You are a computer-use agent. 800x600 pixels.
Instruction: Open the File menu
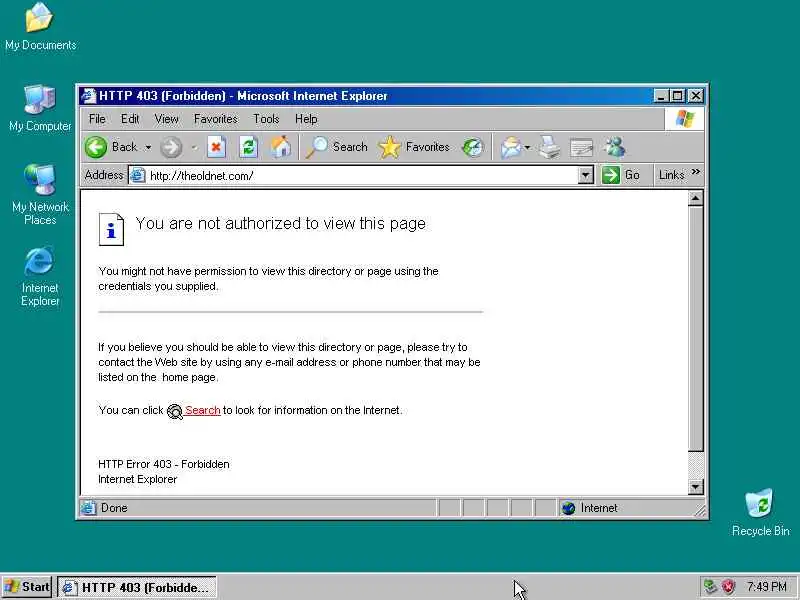pyautogui.click(x=97, y=119)
